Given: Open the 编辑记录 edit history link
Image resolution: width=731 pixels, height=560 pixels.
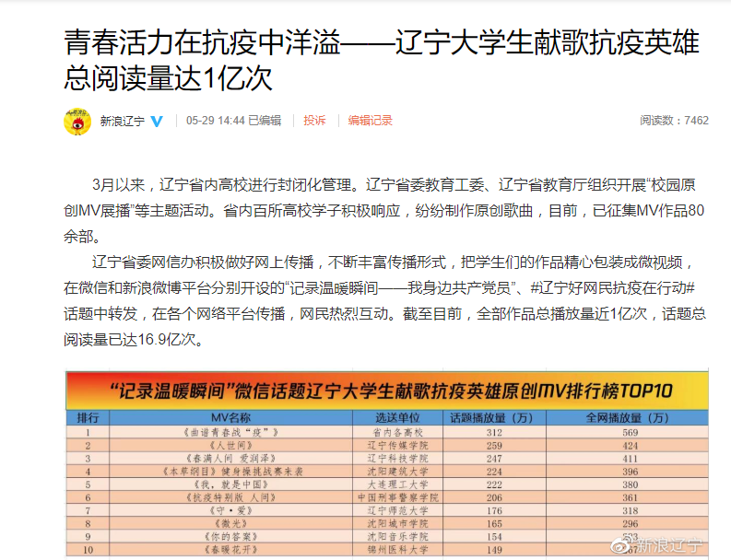Looking at the screenshot, I should (x=370, y=121).
